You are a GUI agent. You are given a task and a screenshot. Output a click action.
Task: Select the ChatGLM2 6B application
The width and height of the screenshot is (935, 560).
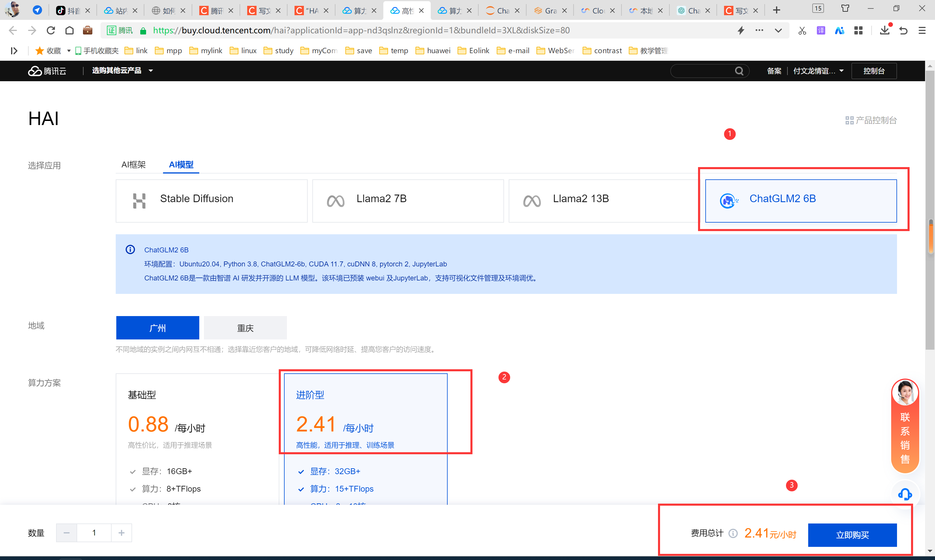click(801, 201)
